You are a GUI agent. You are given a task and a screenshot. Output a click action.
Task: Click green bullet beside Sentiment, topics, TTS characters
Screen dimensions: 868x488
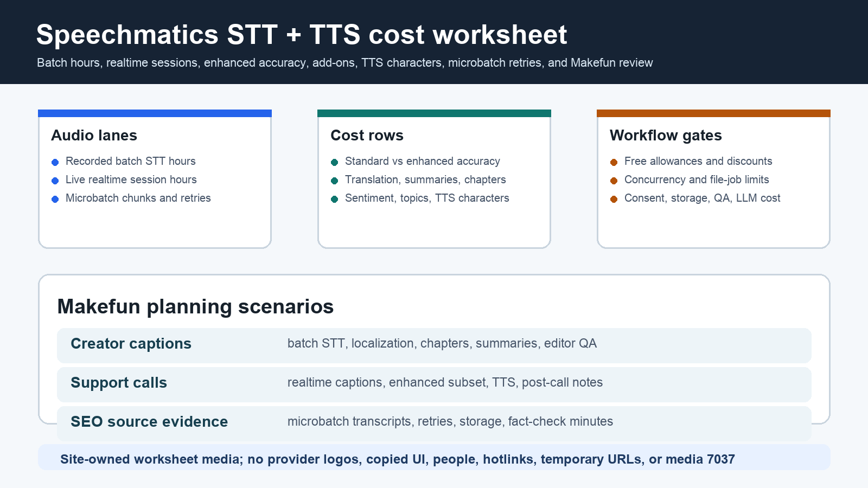334,199
